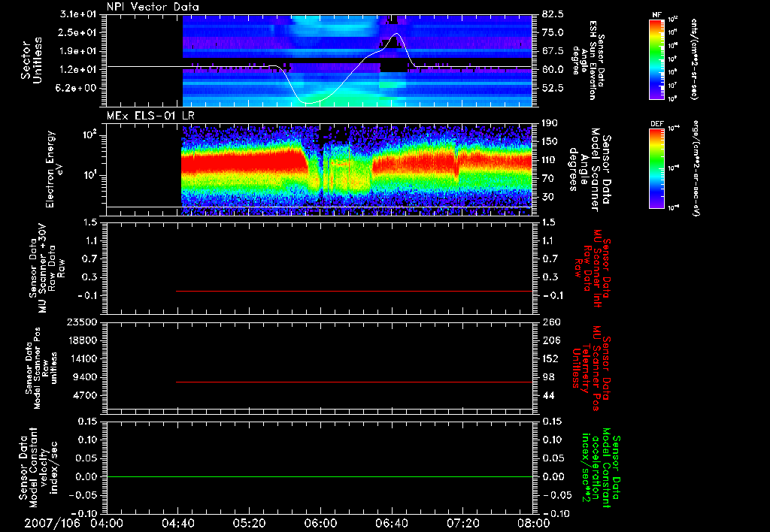770x532 pixels.
Task: Click the '67.5' sun elevation axis value
Action: [553, 51]
